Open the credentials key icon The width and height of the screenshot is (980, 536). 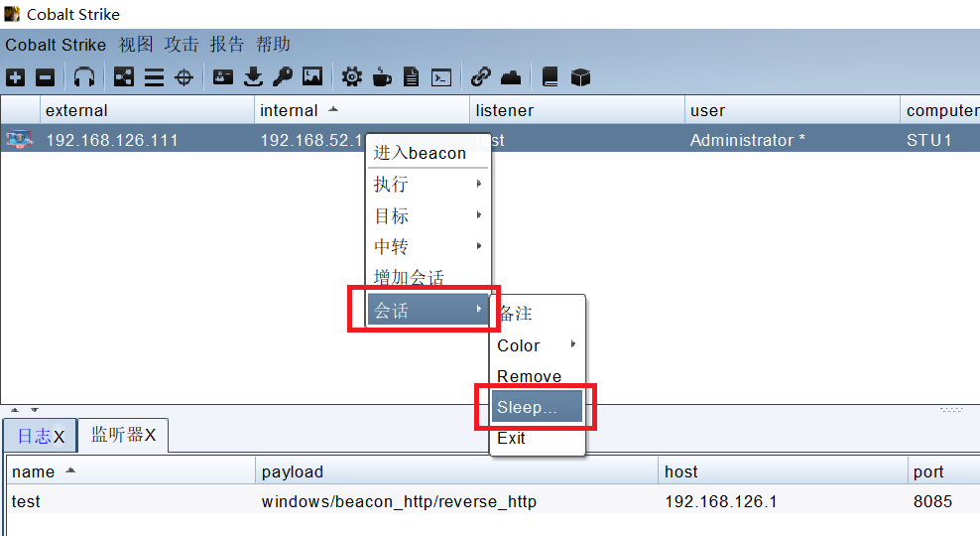tap(283, 77)
